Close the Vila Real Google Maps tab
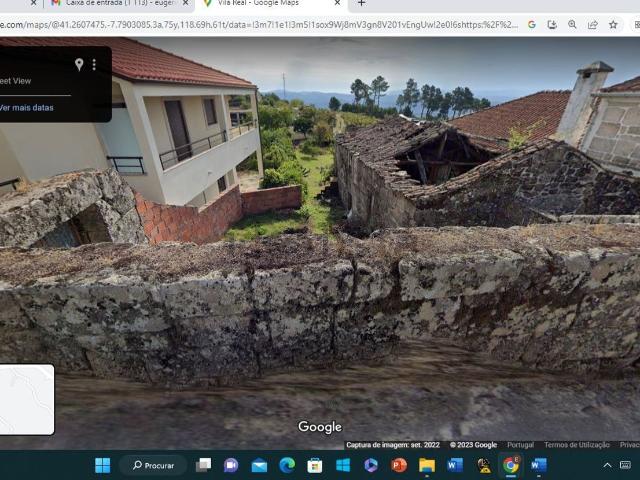 click(336, 3)
